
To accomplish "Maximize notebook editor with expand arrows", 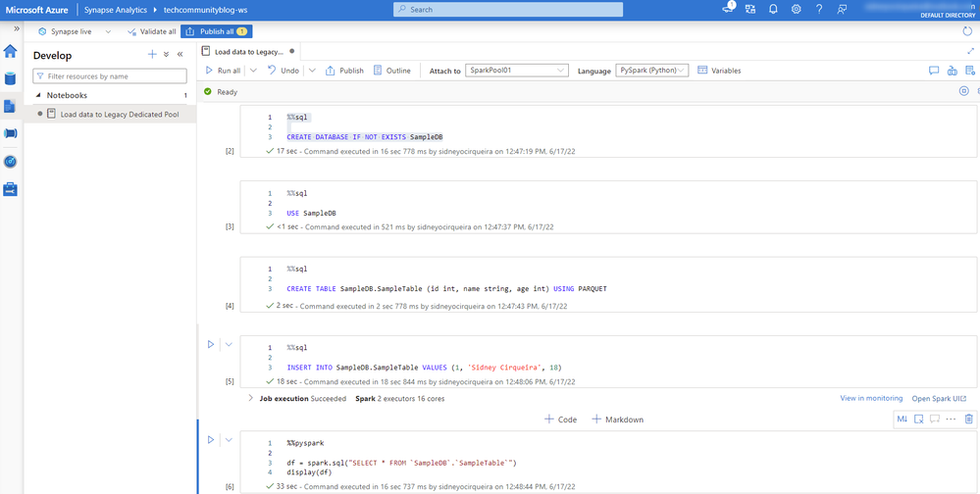I will 970,51.
